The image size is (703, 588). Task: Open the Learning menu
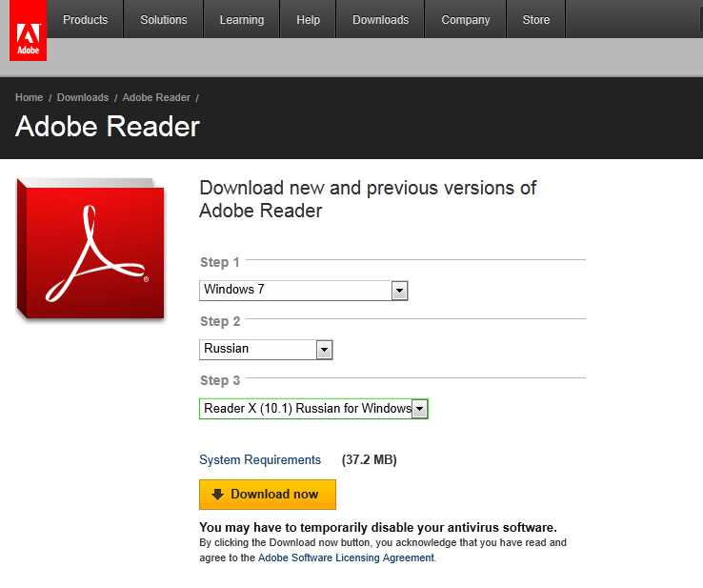[x=241, y=20]
